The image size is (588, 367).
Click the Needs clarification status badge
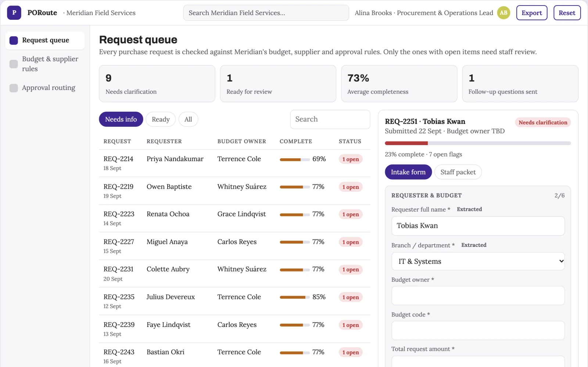[x=543, y=123]
